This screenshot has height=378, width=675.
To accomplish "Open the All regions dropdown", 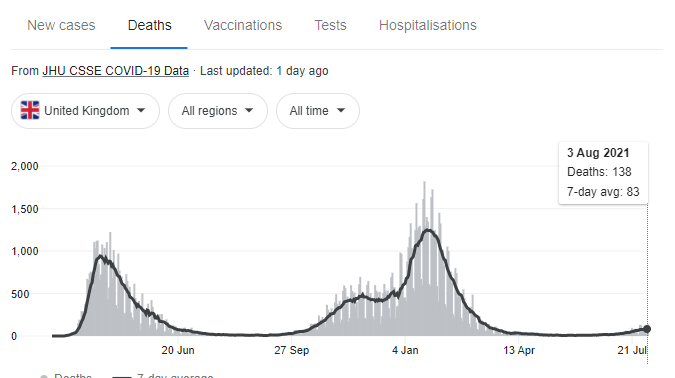I will point(218,111).
